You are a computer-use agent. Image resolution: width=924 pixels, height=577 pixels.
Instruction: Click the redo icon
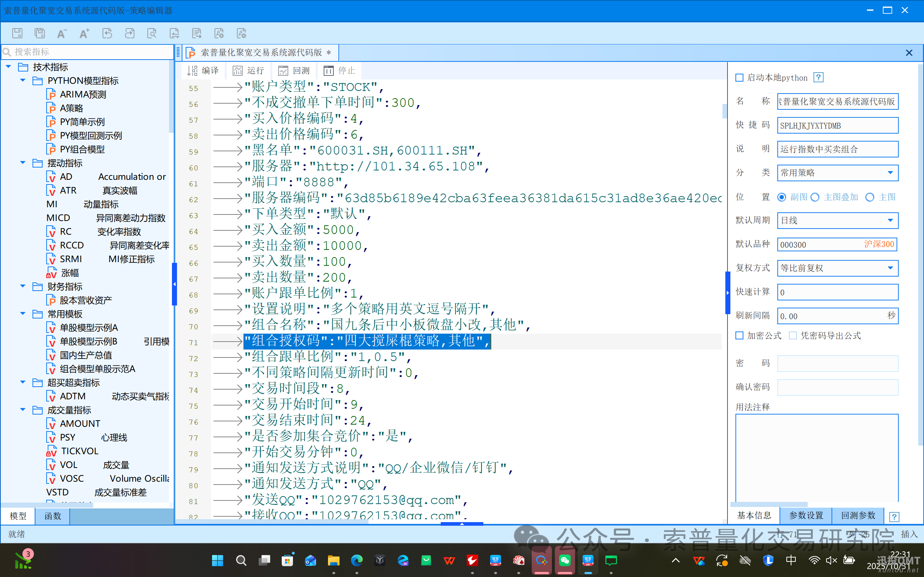pos(129,33)
